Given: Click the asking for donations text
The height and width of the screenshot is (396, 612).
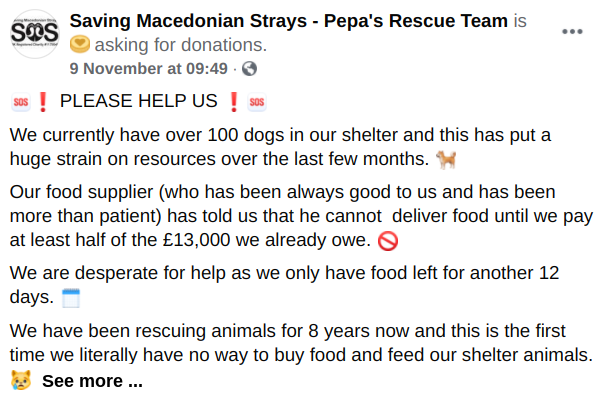Looking at the screenshot, I should 181,45.
